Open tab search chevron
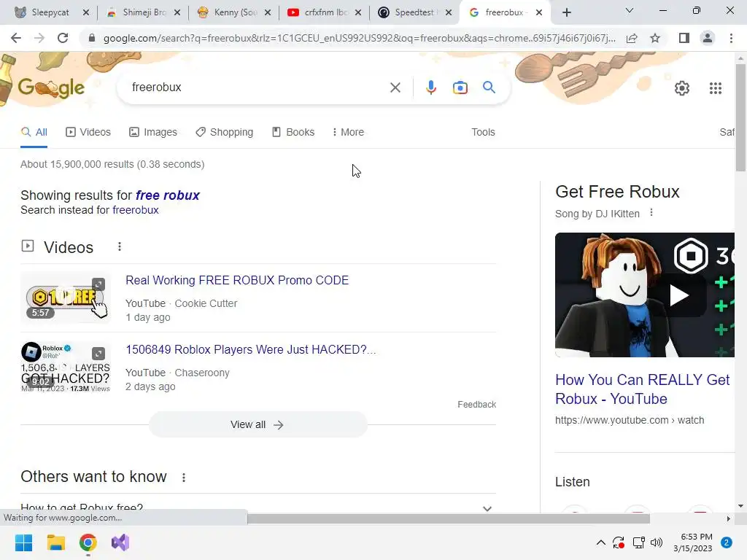Screen dimensions: 747x560 (x=630, y=10)
